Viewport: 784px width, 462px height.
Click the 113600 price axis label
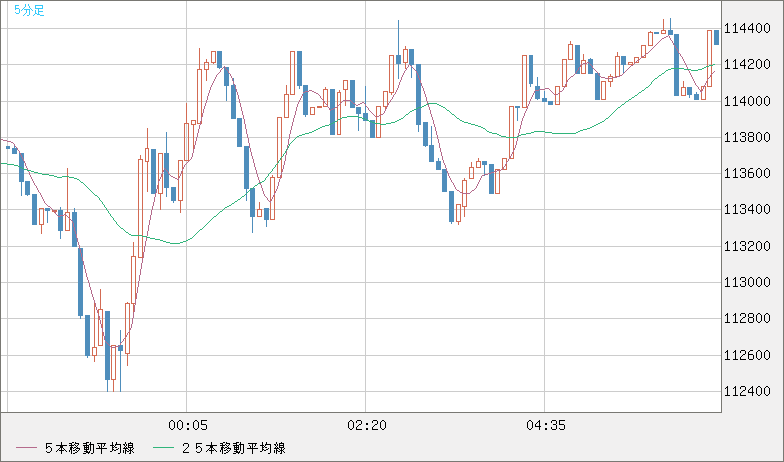(x=748, y=174)
